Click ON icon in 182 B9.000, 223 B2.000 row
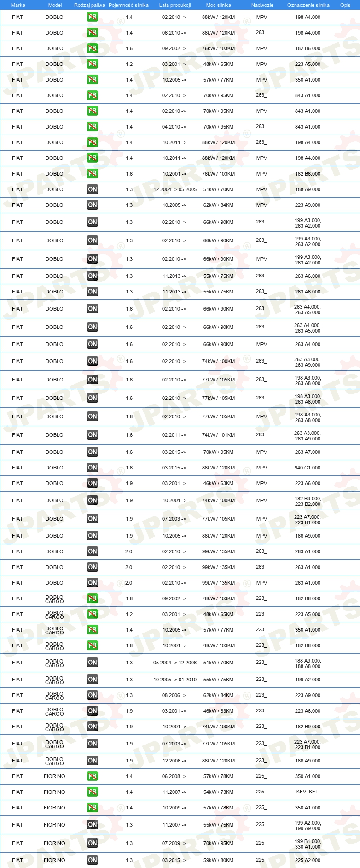 point(93,500)
